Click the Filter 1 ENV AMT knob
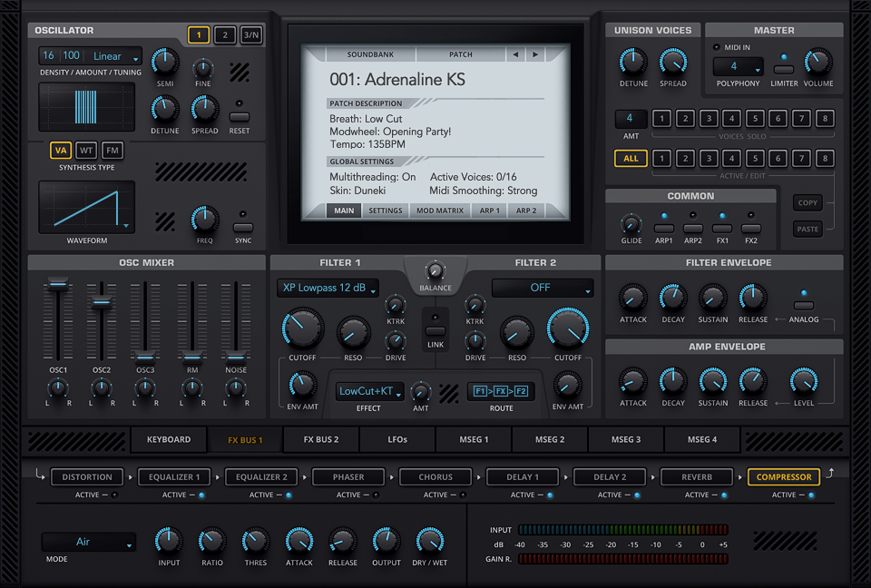This screenshot has width=871, height=588. pyautogui.click(x=302, y=385)
